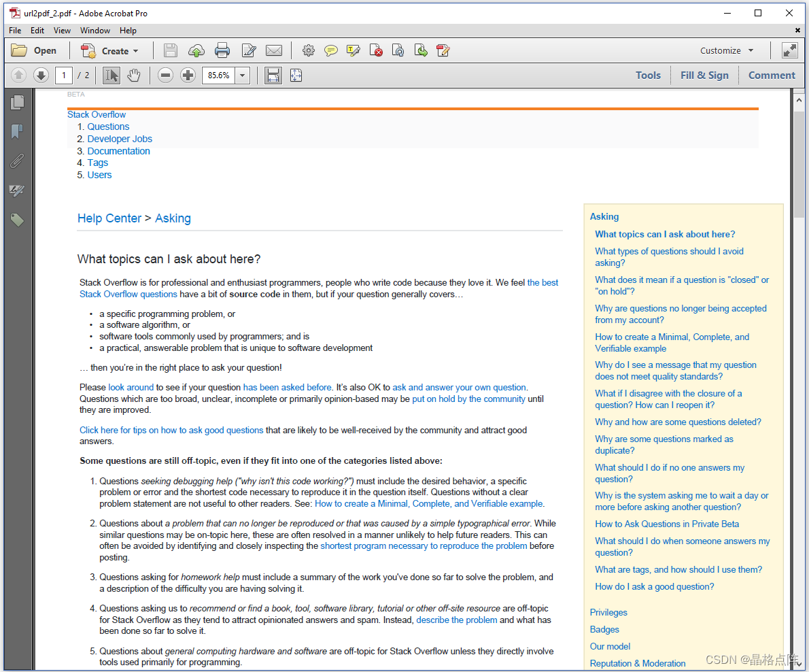Open 'put on hold by the community' link
The image size is (809, 672).
click(468, 399)
